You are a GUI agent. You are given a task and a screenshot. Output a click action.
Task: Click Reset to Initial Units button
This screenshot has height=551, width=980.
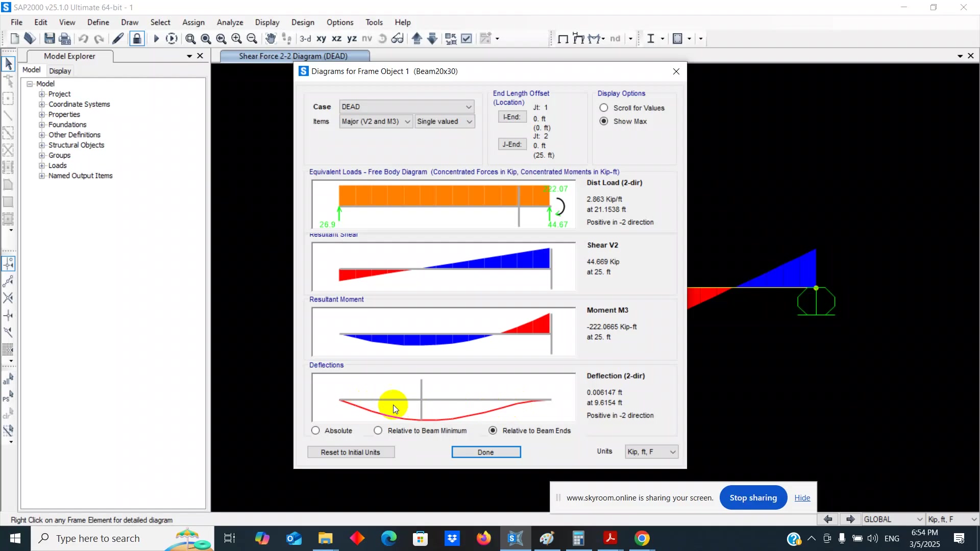[350, 452]
